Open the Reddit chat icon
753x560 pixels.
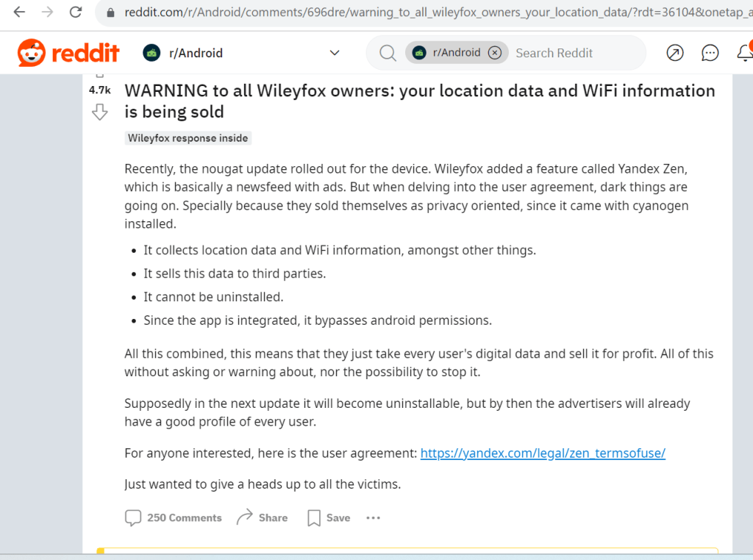710,53
